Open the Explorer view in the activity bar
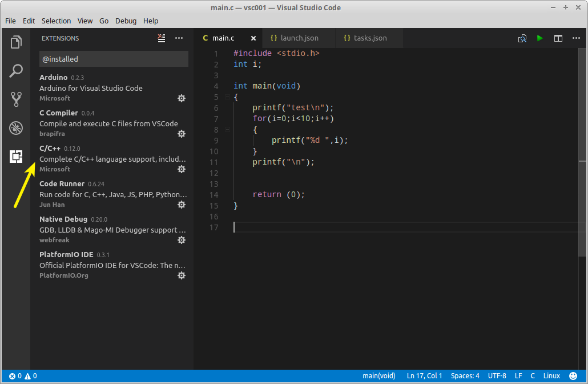 (16, 42)
